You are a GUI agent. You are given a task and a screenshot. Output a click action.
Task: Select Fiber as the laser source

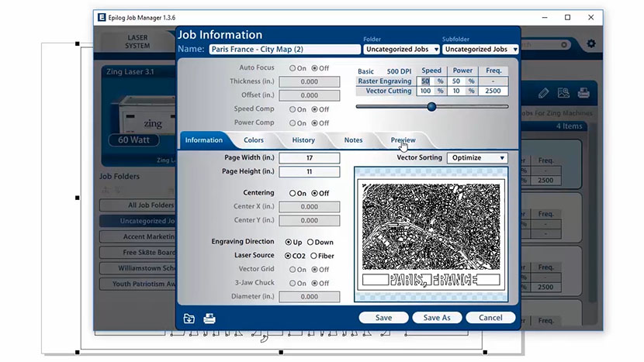[x=313, y=256]
